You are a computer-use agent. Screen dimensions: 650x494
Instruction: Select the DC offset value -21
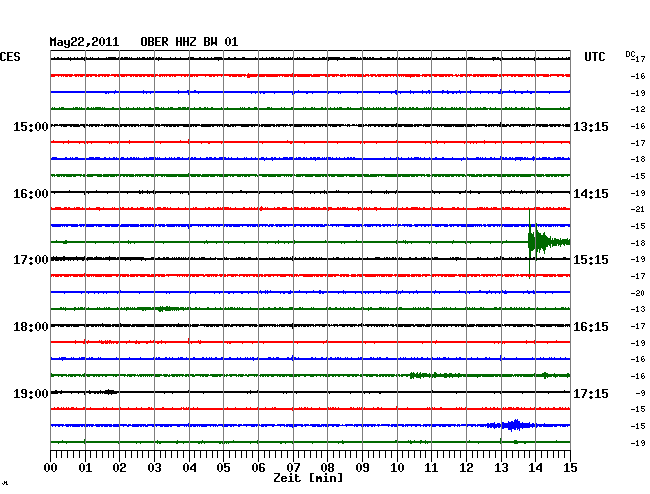(x=638, y=209)
